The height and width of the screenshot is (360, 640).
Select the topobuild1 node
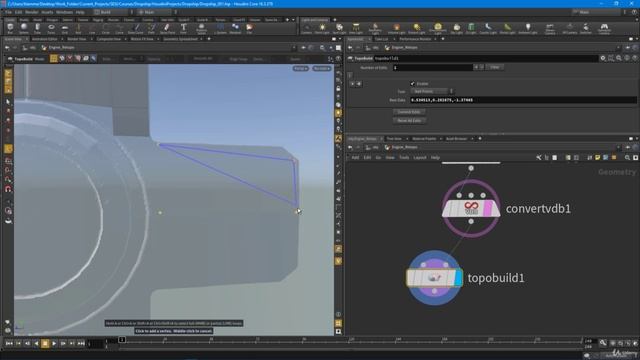(434, 278)
